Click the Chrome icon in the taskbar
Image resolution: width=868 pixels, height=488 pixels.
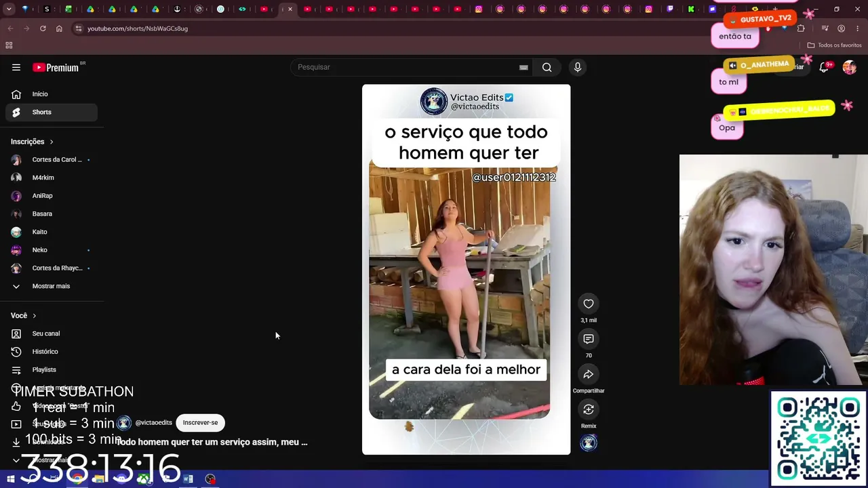pyautogui.click(x=77, y=479)
